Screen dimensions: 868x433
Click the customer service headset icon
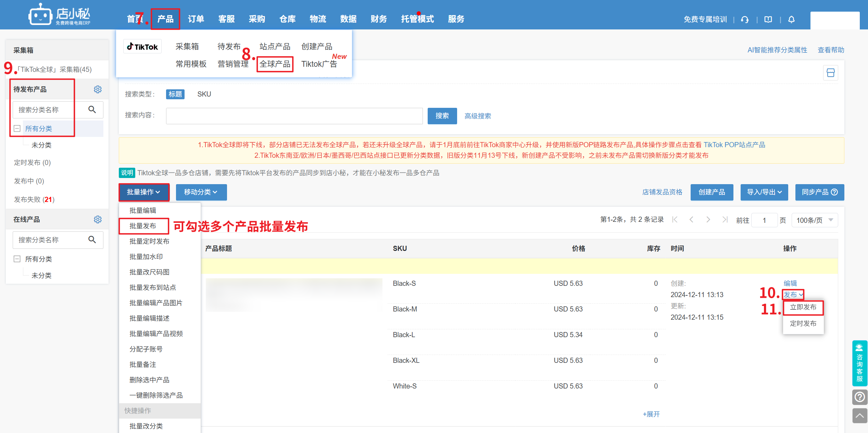pos(744,20)
